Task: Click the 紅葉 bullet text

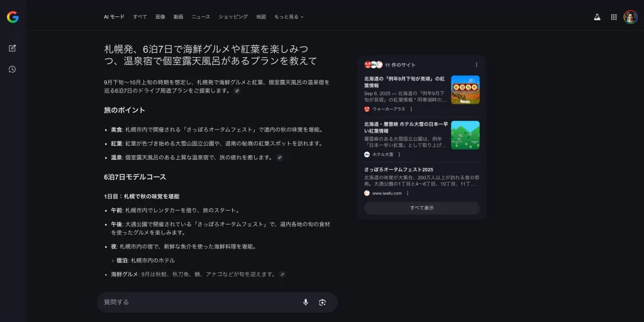Action: [216, 144]
